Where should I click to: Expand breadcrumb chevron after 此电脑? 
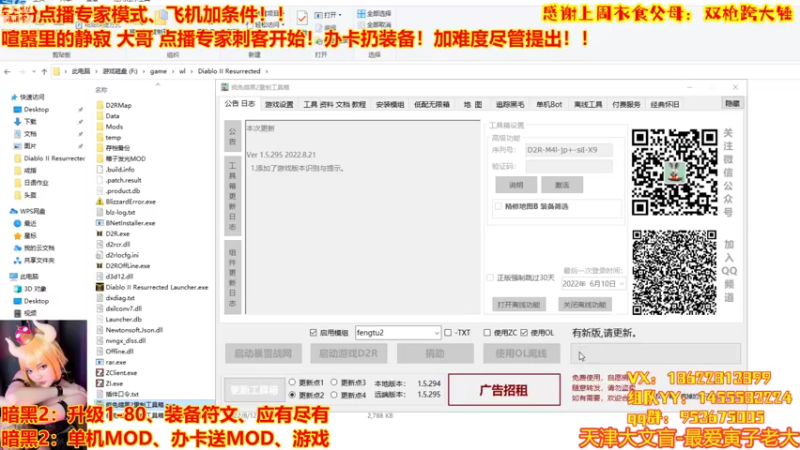95,71
